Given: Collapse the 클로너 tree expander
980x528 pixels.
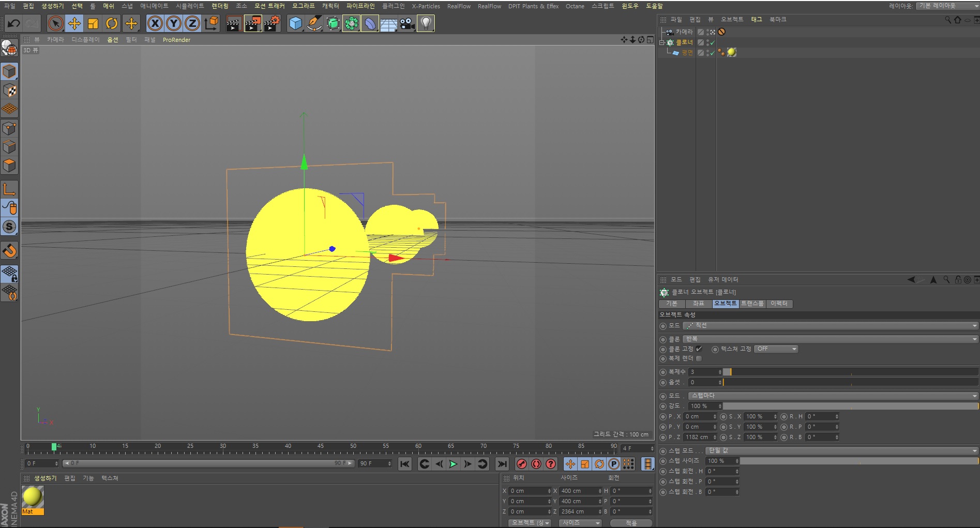Looking at the screenshot, I should tap(661, 43).
